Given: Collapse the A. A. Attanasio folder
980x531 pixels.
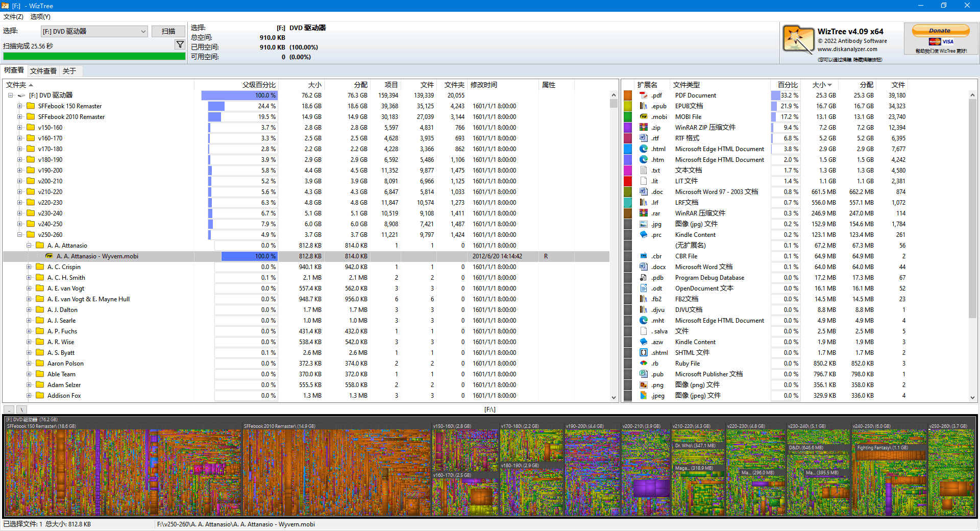Looking at the screenshot, I should [29, 246].
